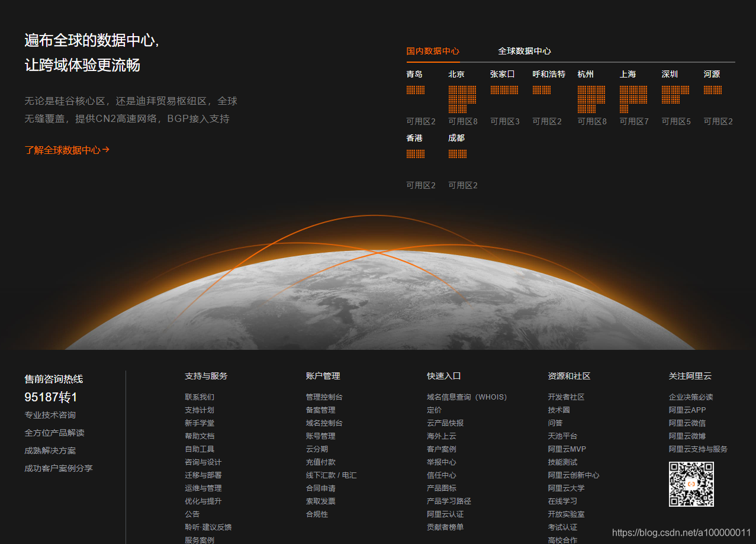Open the 账号管理 link

(x=321, y=436)
